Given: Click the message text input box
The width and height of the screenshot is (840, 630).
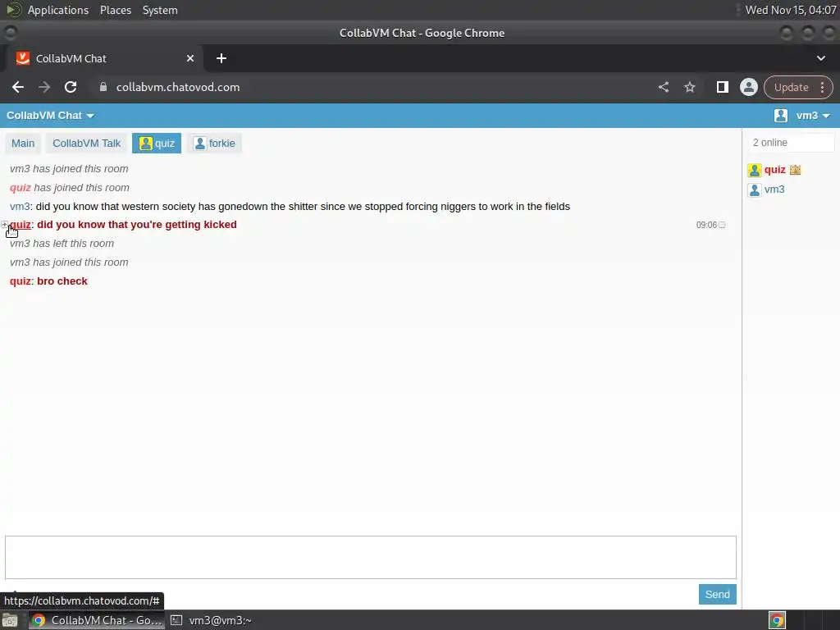Looking at the screenshot, I should pyautogui.click(x=371, y=557).
